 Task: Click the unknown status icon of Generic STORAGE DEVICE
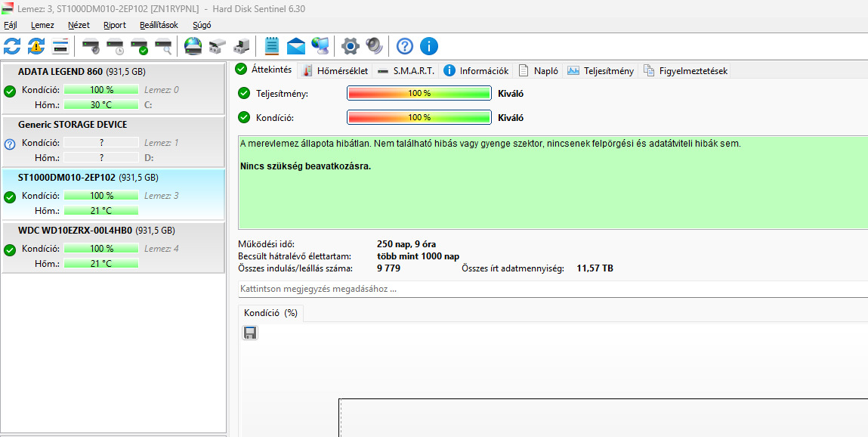(9, 144)
